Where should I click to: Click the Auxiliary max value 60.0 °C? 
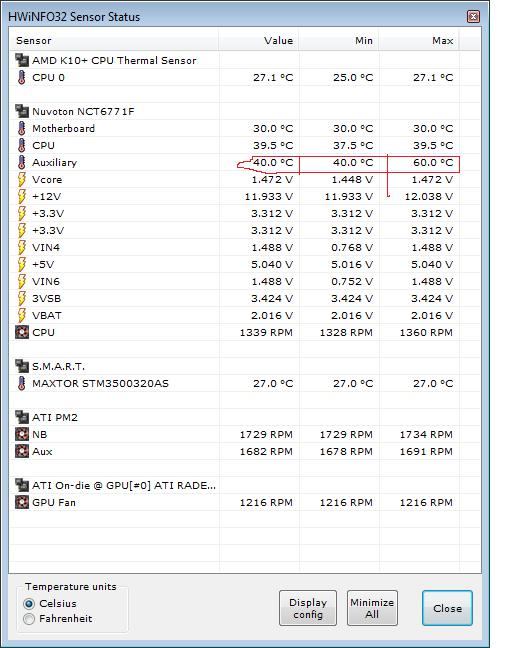pos(433,162)
